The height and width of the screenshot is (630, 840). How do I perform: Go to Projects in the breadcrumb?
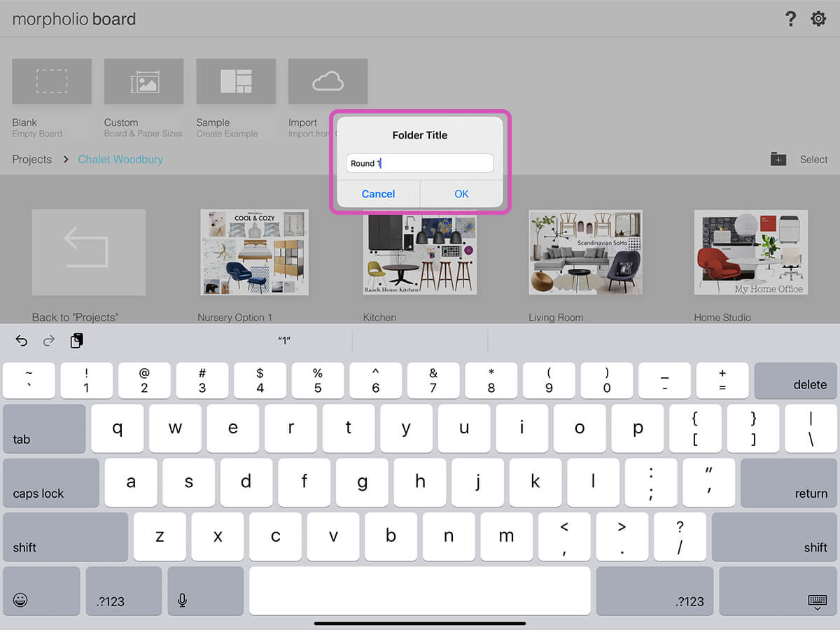click(32, 160)
